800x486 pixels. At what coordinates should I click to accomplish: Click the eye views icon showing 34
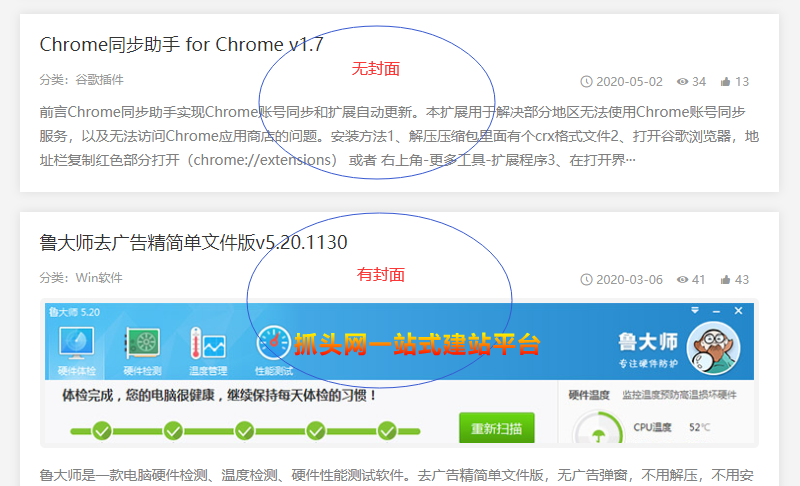pyautogui.click(x=682, y=82)
